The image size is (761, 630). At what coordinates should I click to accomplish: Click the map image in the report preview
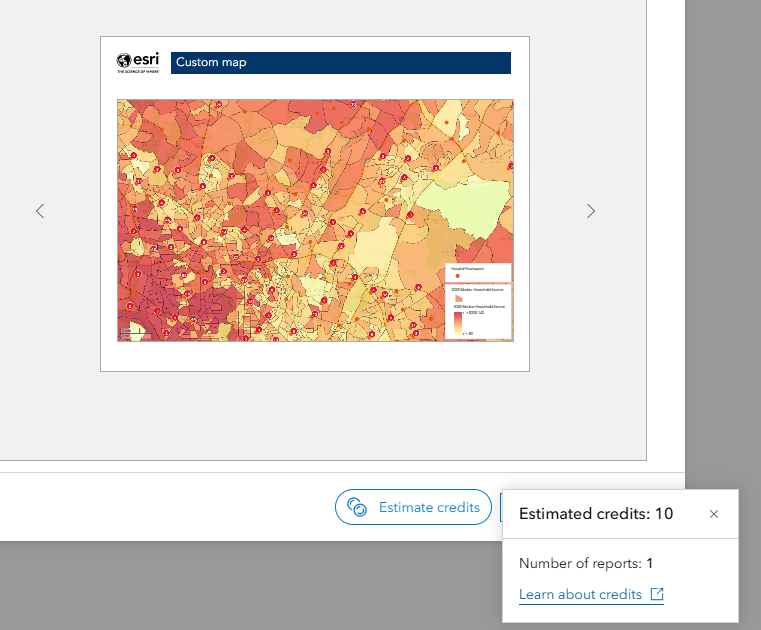pos(315,220)
